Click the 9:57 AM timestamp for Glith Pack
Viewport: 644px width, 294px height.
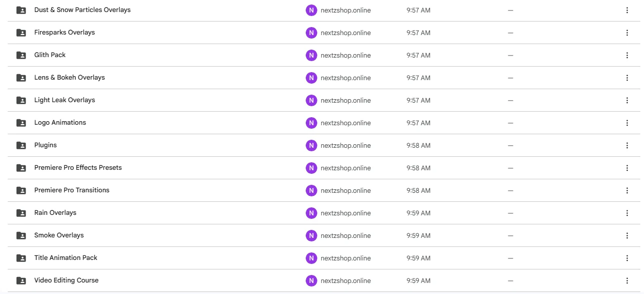point(418,55)
